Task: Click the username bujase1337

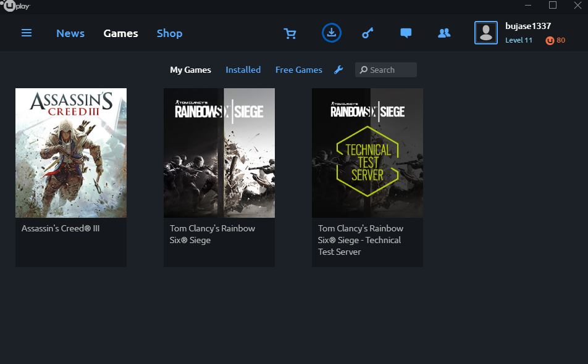Action: click(528, 26)
